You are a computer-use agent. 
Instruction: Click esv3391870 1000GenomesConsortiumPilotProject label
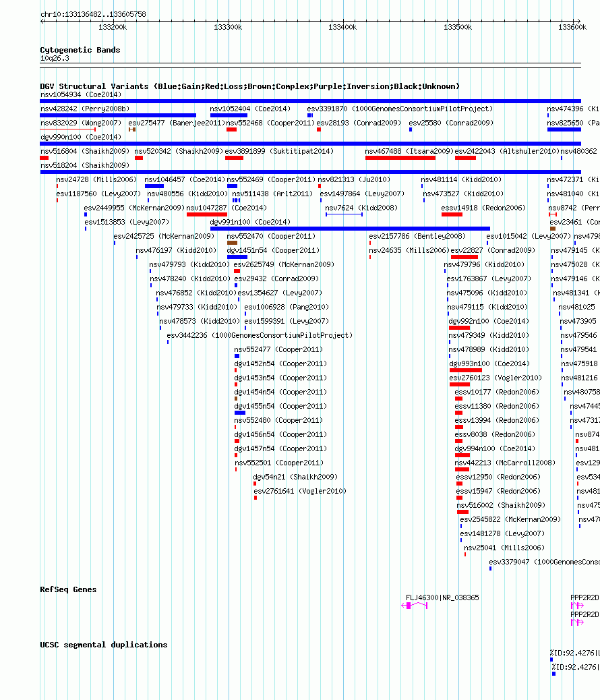pos(400,109)
